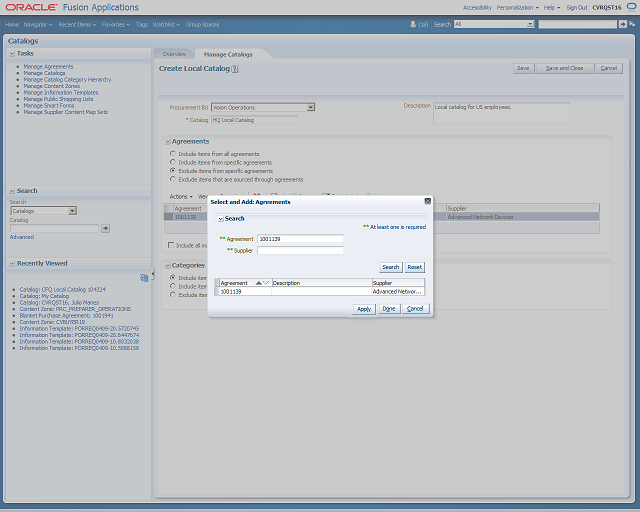Switch to the Manage Catalogs tab
Screen dimensions: 640x512
point(228,54)
